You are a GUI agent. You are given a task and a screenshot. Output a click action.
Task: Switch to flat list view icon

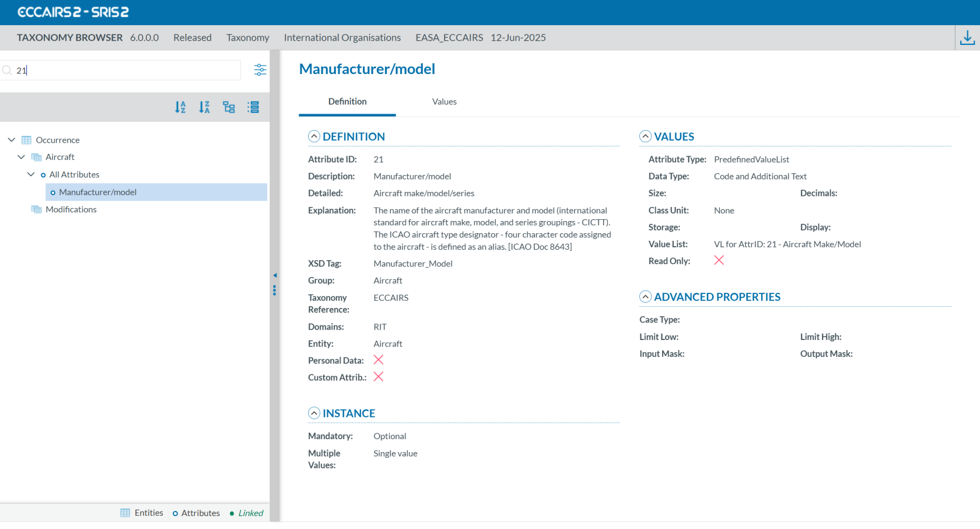pos(253,107)
